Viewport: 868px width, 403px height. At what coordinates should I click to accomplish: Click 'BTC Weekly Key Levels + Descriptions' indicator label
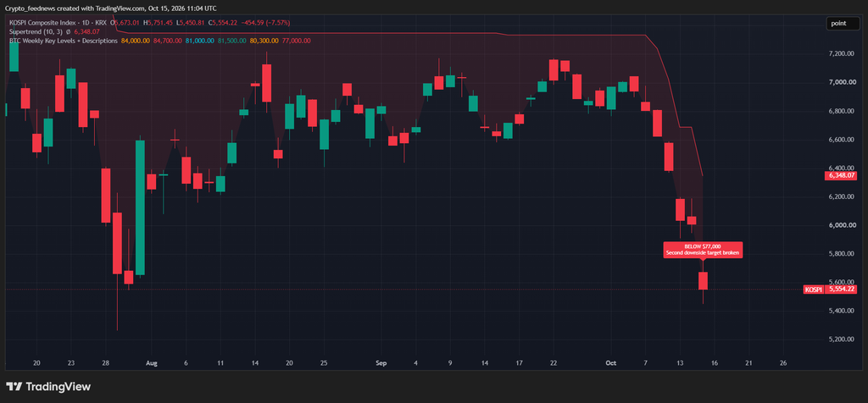pos(63,41)
